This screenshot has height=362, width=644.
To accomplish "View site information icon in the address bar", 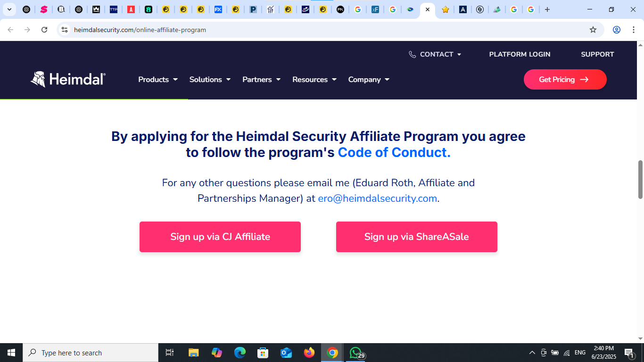I will click(65, 30).
